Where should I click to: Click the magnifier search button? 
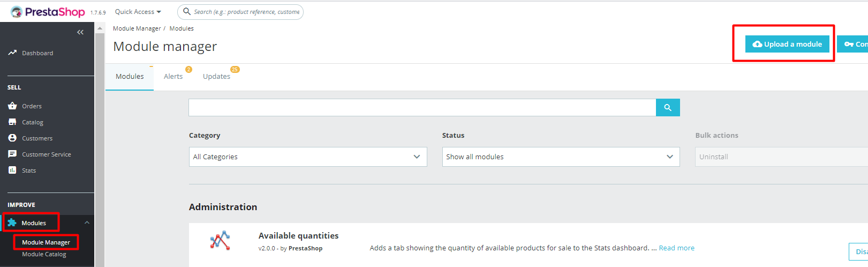click(668, 108)
